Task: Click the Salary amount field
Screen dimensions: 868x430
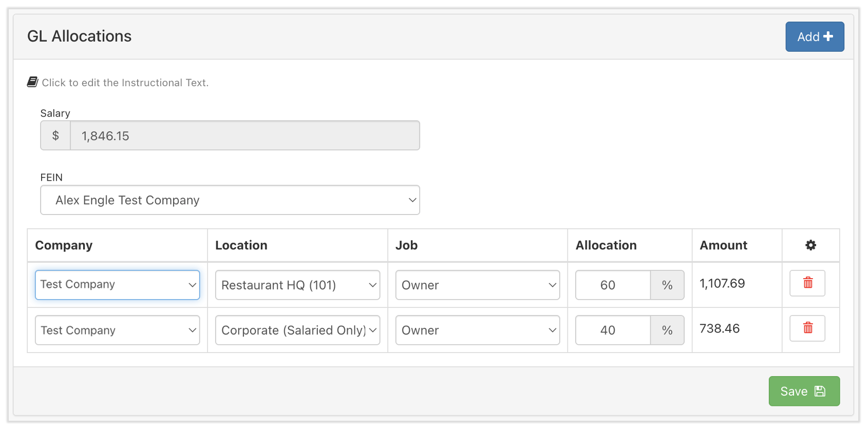Action: tap(244, 136)
